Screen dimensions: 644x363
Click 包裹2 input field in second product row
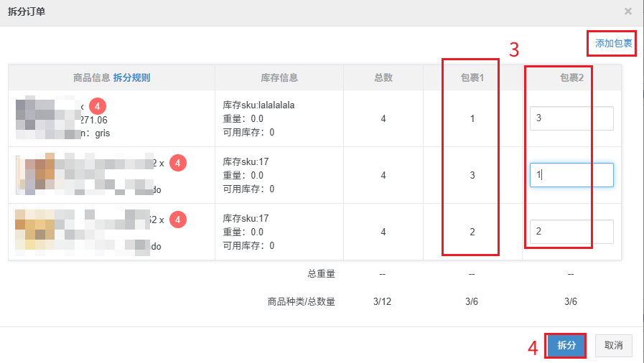571,175
